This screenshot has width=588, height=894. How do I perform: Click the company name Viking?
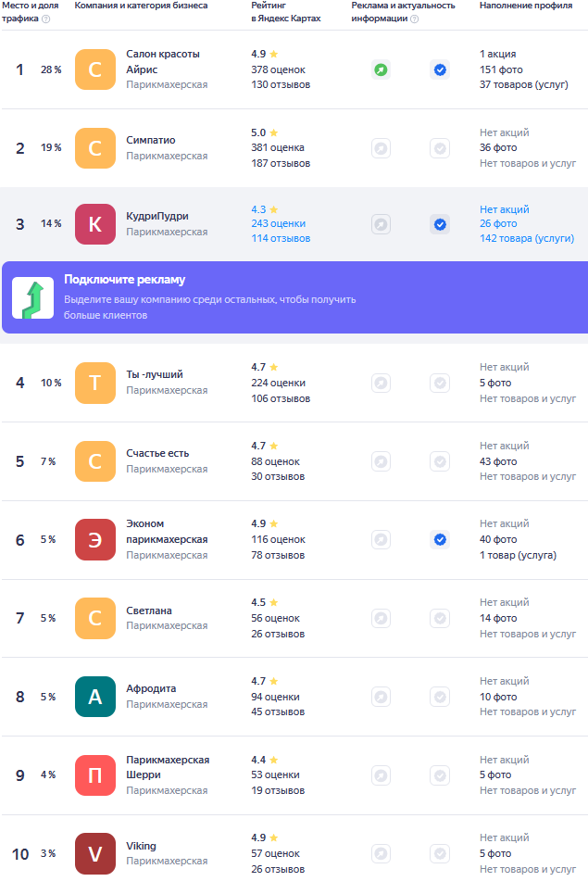pos(141,846)
